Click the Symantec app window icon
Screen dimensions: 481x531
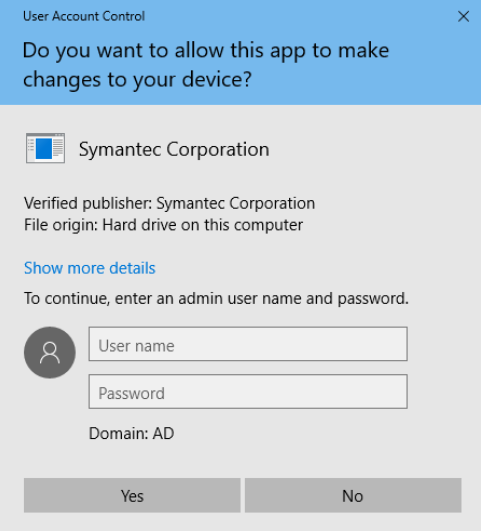point(45,148)
